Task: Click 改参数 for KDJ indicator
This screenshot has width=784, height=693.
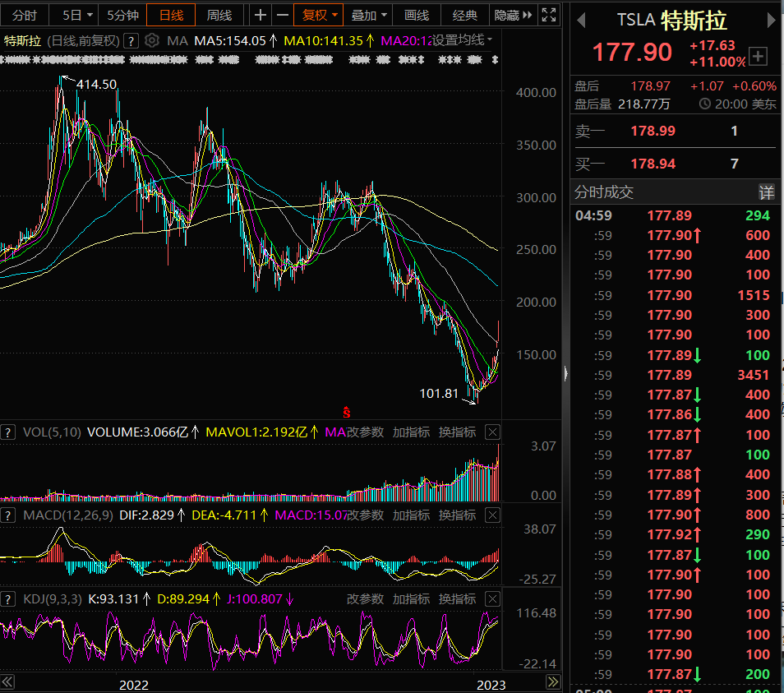Action: pyautogui.click(x=365, y=599)
